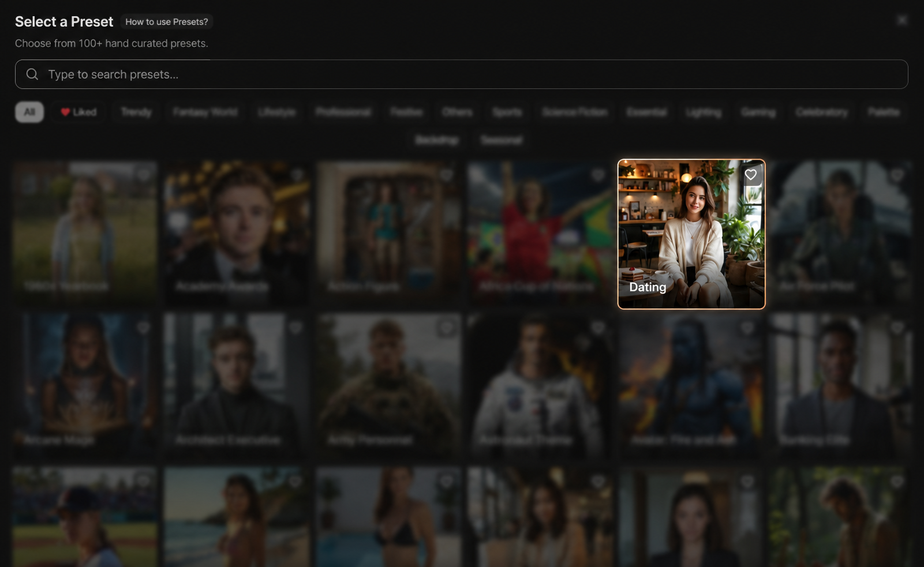The height and width of the screenshot is (567, 924).
Task: Choose the Academy Awards preset card
Action: (237, 234)
